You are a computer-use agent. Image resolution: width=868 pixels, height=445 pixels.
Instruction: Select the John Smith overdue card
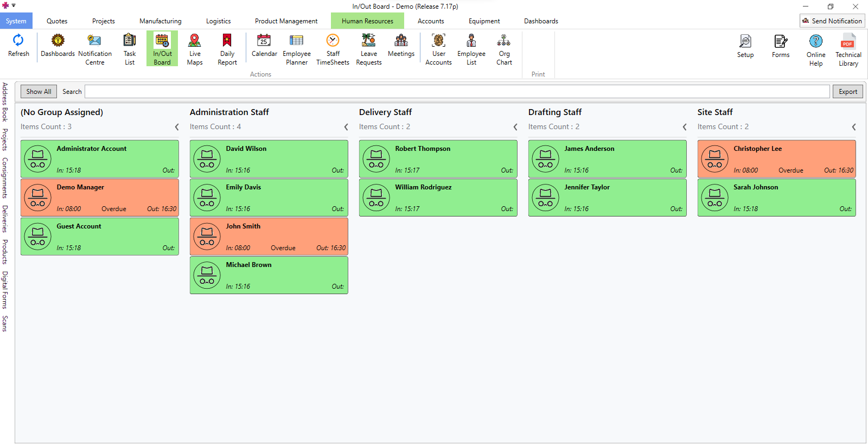point(269,237)
